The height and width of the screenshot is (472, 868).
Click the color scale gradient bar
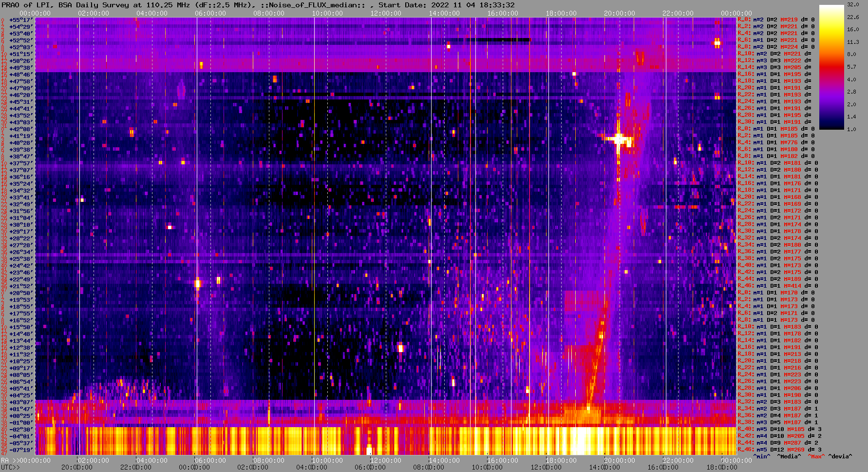click(831, 67)
